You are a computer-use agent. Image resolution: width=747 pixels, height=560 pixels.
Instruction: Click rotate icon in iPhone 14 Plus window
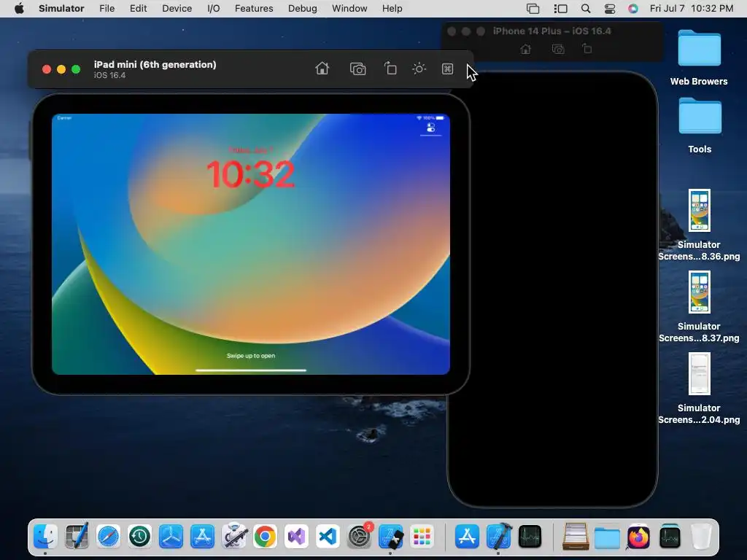(587, 49)
